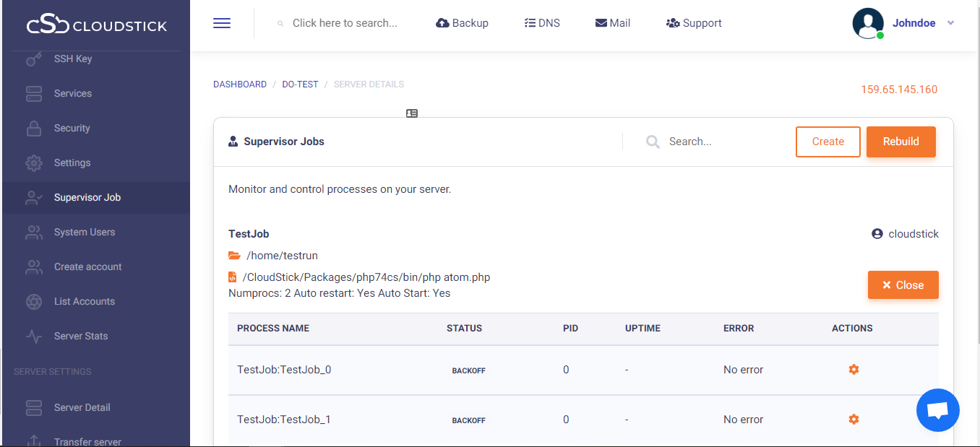Expand the Johndoe account dropdown arrow
Image resolution: width=980 pixels, height=447 pixels.
pos(950,23)
